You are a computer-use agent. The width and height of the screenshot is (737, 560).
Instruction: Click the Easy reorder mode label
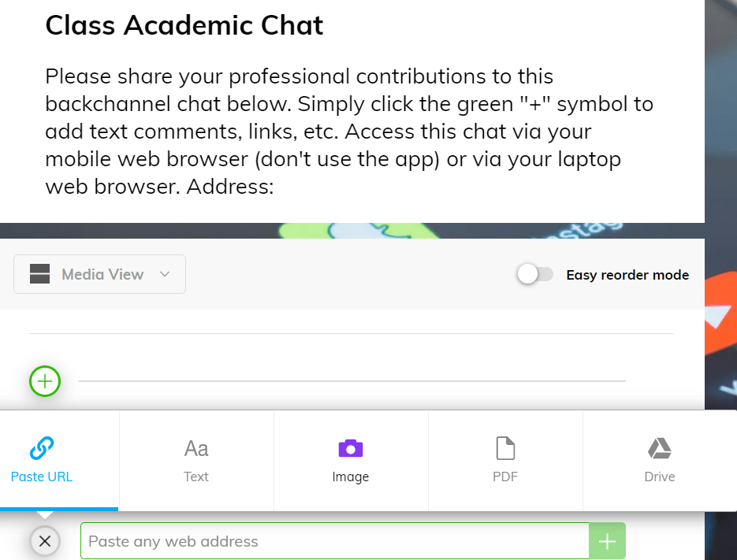[x=627, y=275]
